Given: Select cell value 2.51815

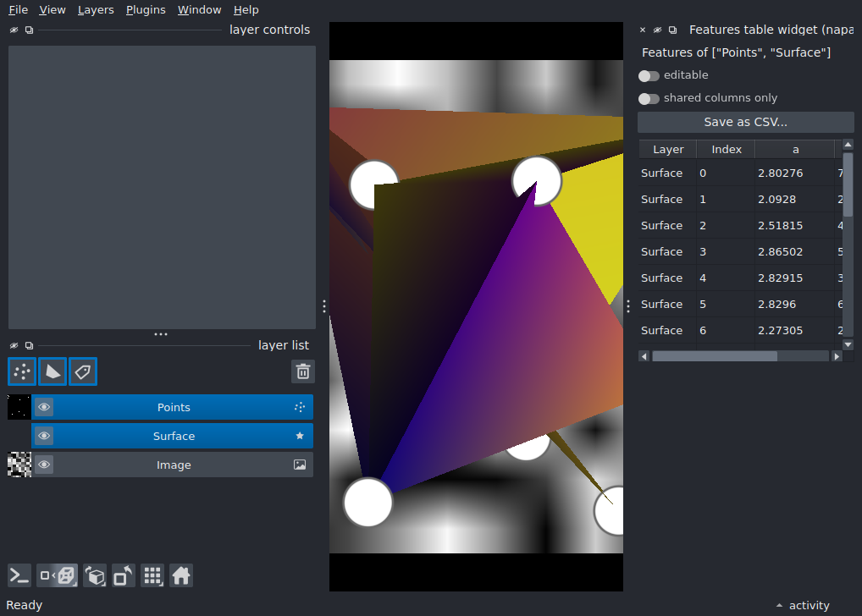Looking at the screenshot, I should click(795, 226).
